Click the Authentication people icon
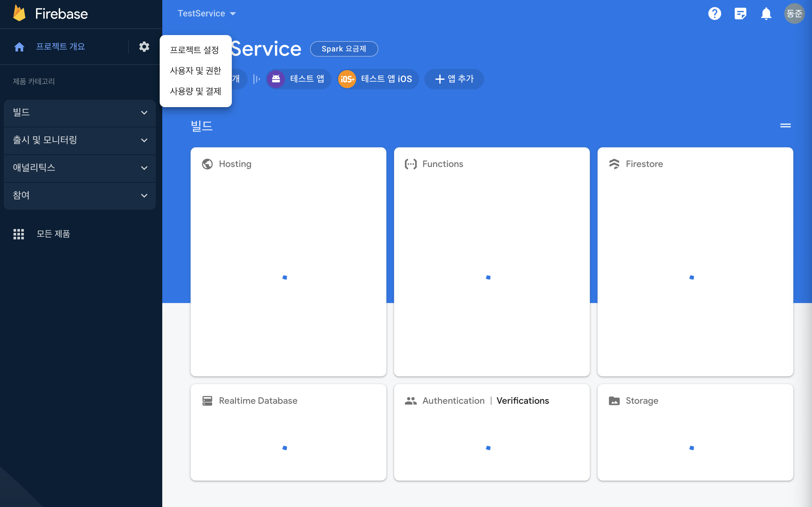Image resolution: width=812 pixels, height=507 pixels. pos(411,401)
